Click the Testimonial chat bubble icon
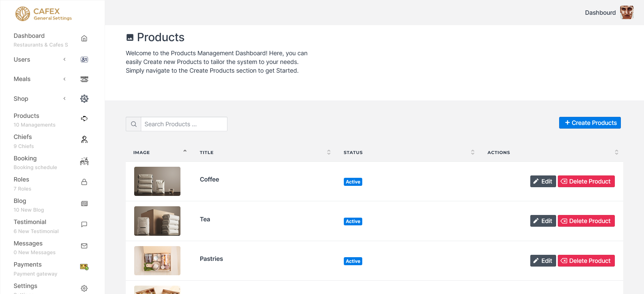644x294 pixels. coord(84,224)
